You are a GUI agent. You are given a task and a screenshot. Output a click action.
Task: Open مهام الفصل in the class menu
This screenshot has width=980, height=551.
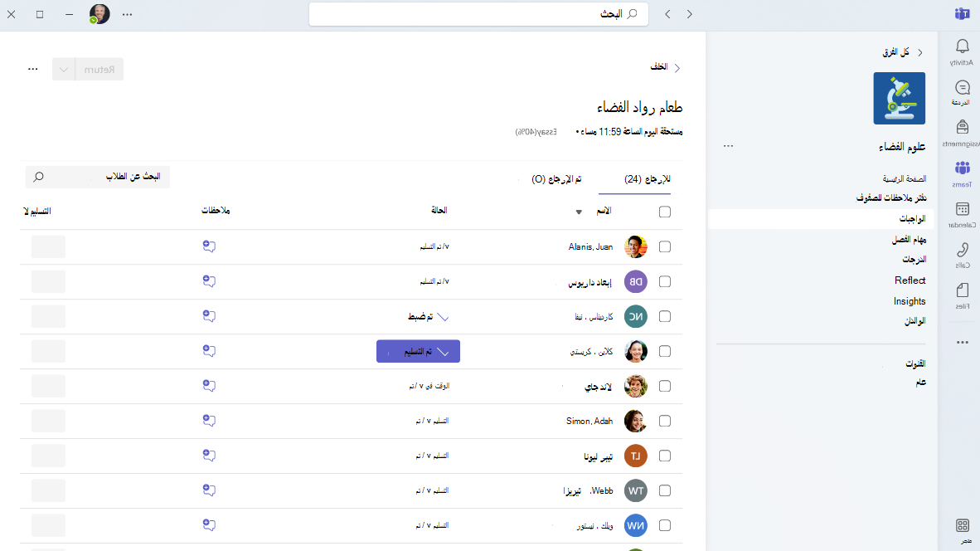click(909, 240)
